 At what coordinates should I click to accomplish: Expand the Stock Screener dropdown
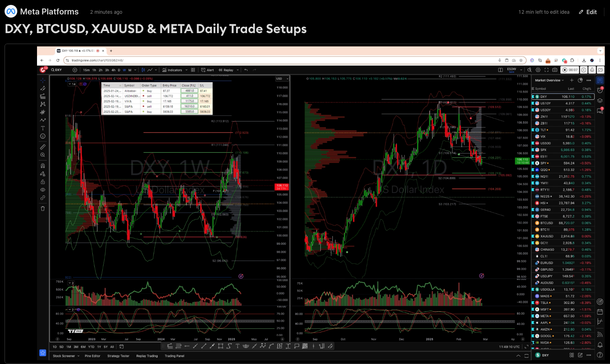[x=78, y=356]
